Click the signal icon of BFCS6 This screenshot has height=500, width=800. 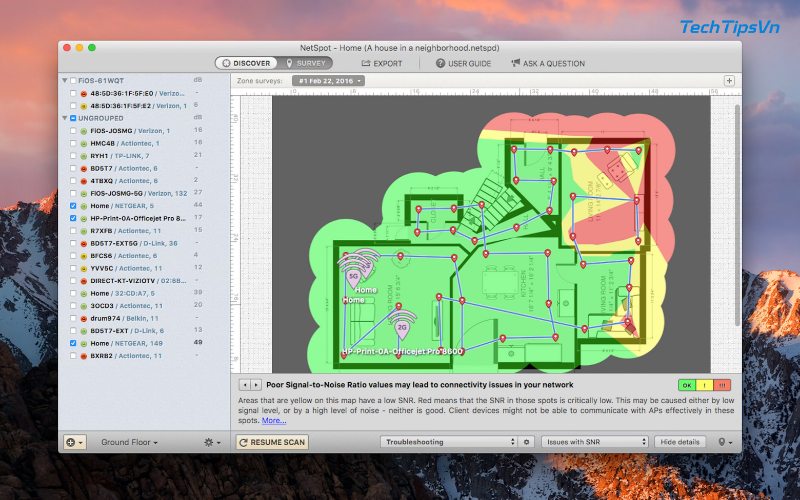(x=84, y=256)
